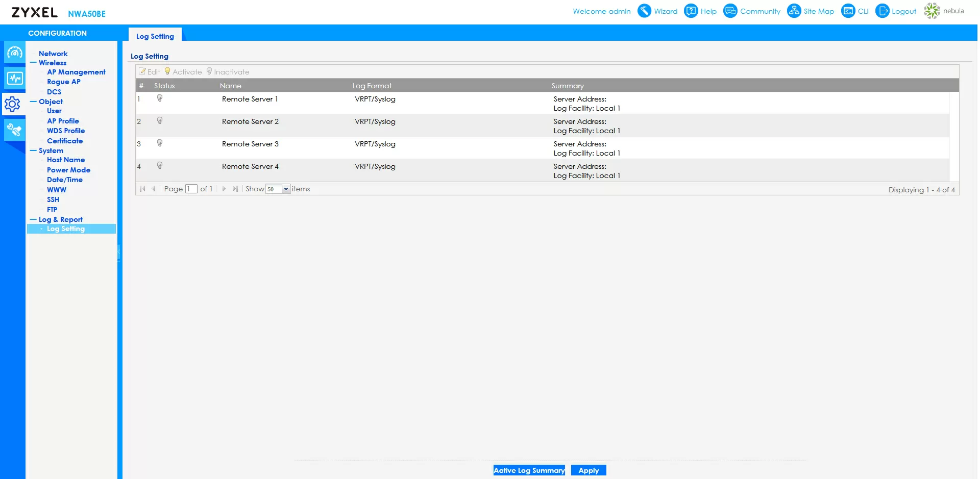Open AP Management in the navigation menu
Image resolution: width=980 pixels, height=479 pixels.
point(76,72)
